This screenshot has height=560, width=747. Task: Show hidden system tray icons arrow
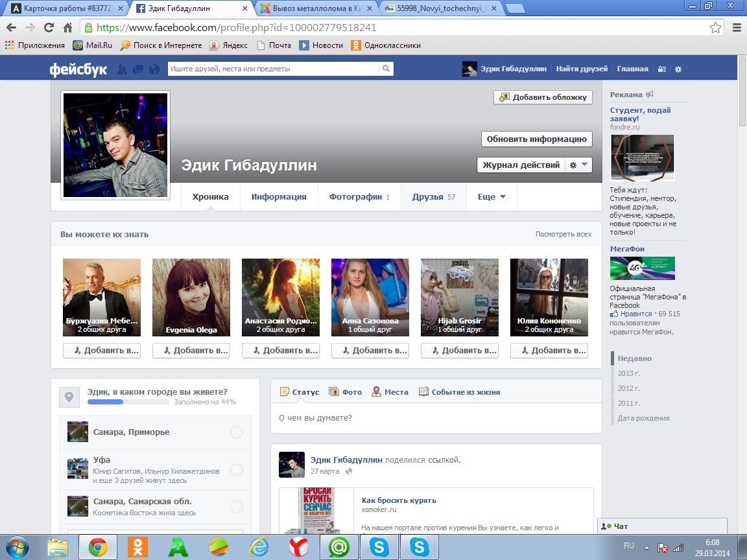[646, 548]
